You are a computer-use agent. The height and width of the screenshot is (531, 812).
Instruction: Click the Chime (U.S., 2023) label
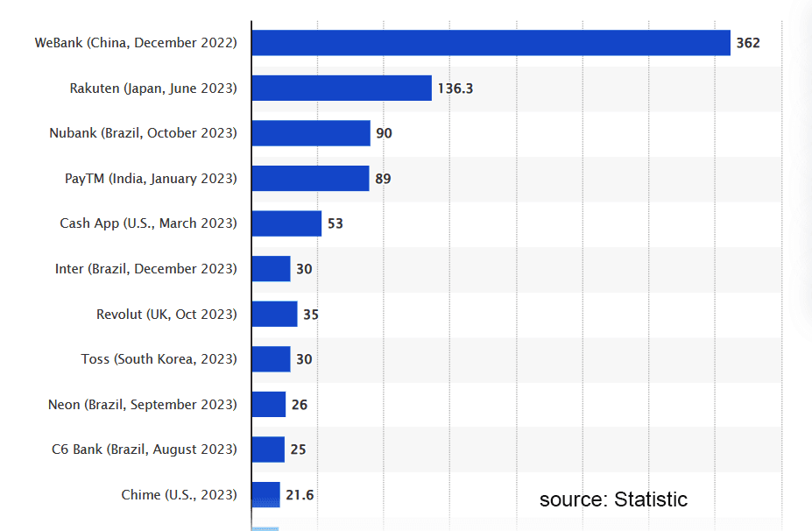[180, 495]
